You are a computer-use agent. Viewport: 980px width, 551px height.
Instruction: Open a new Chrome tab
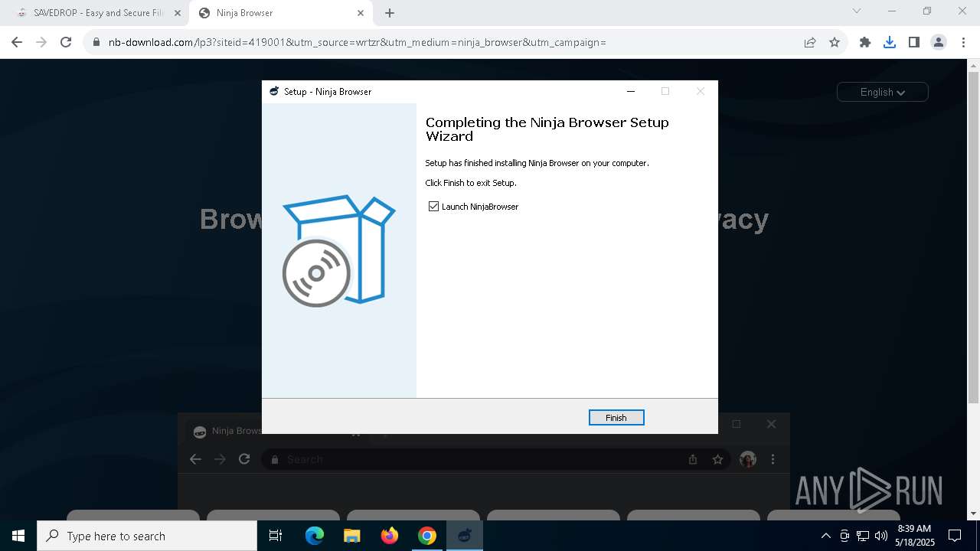click(390, 13)
